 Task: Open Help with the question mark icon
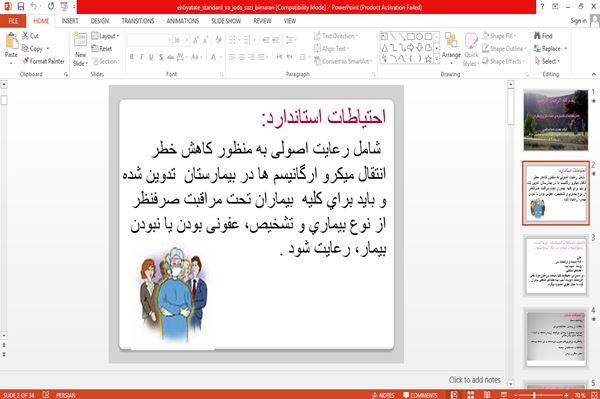[x=542, y=7]
